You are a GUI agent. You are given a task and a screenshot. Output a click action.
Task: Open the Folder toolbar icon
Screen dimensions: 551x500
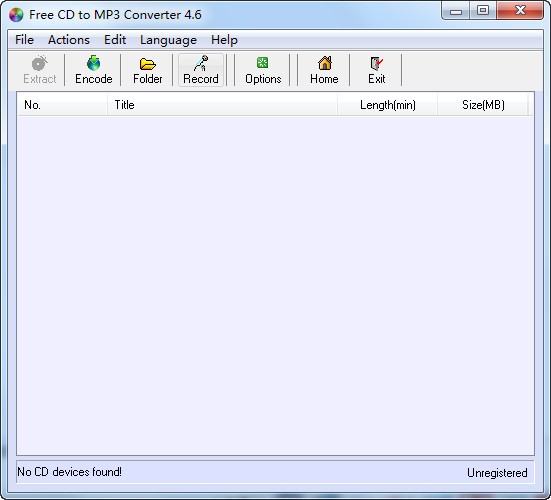[148, 64]
